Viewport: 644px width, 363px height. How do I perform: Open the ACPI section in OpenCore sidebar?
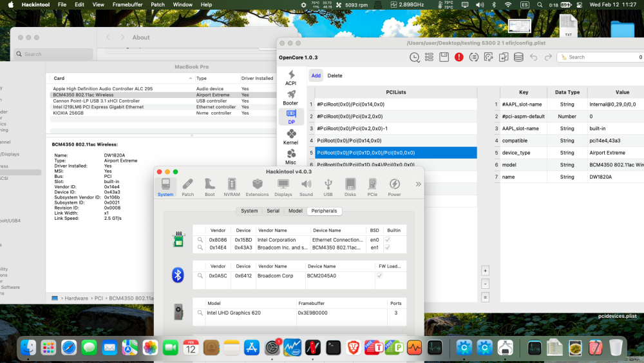pyautogui.click(x=291, y=78)
